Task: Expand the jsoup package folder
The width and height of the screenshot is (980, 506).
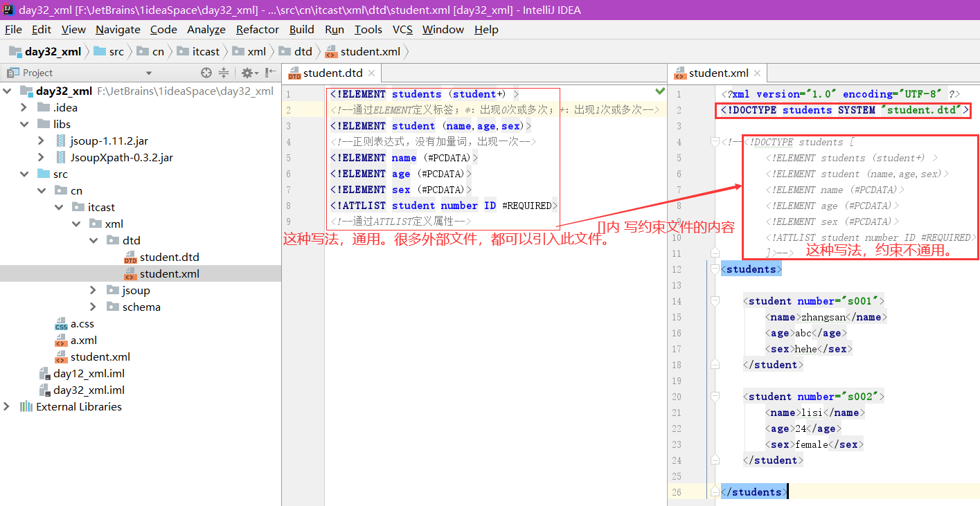Action: tap(93, 291)
